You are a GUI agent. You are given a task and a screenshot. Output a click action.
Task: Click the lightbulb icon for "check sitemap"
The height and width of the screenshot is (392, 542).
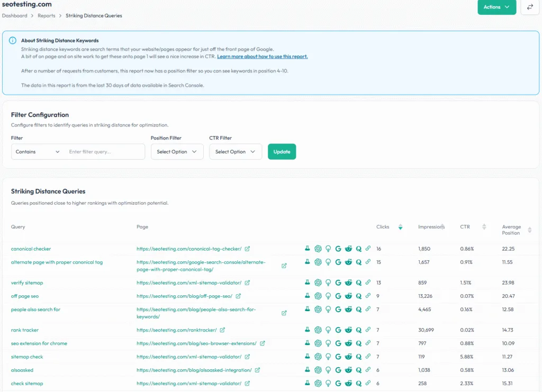click(x=328, y=383)
